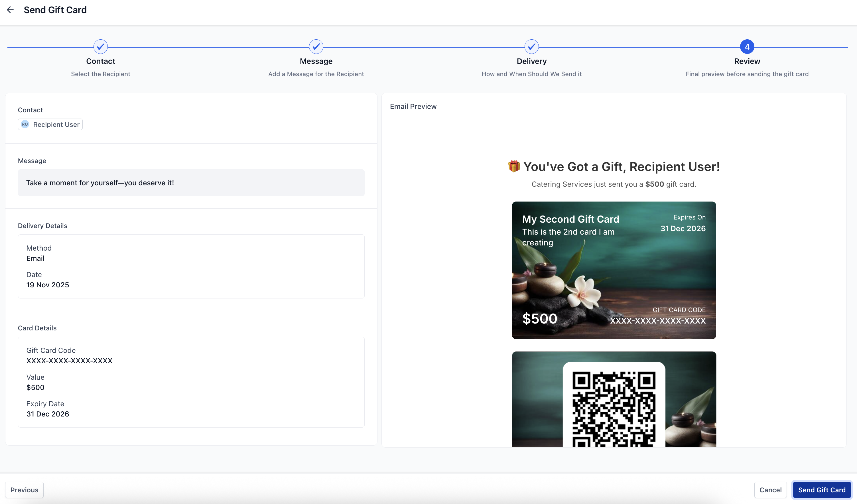Click the Review step number 4 circle
Image resolution: width=857 pixels, height=504 pixels.
click(x=747, y=47)
